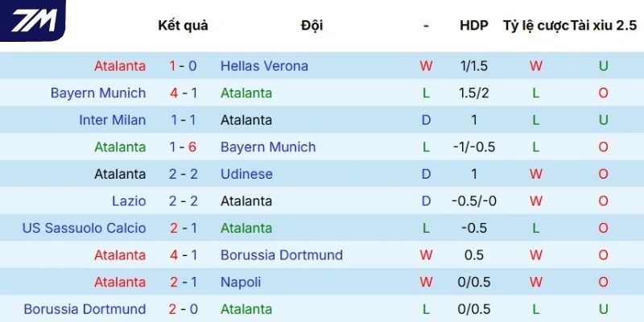Click the HDP column header

474,25
